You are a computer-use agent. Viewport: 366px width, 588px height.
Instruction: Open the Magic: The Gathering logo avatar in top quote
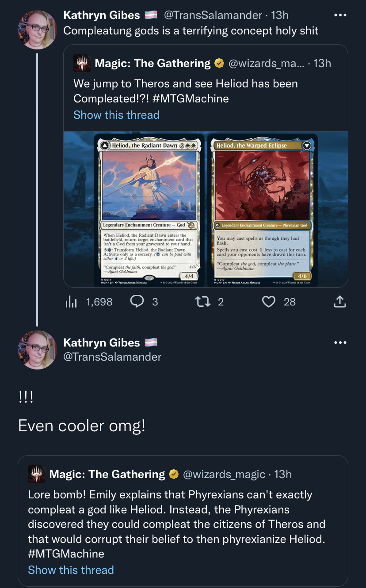[82, 64]
